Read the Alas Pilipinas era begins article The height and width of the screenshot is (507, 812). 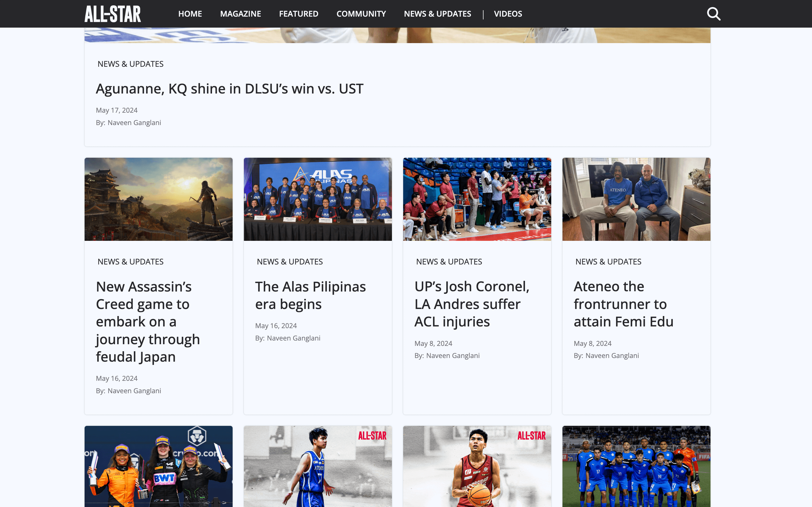(x=310, y=295)
